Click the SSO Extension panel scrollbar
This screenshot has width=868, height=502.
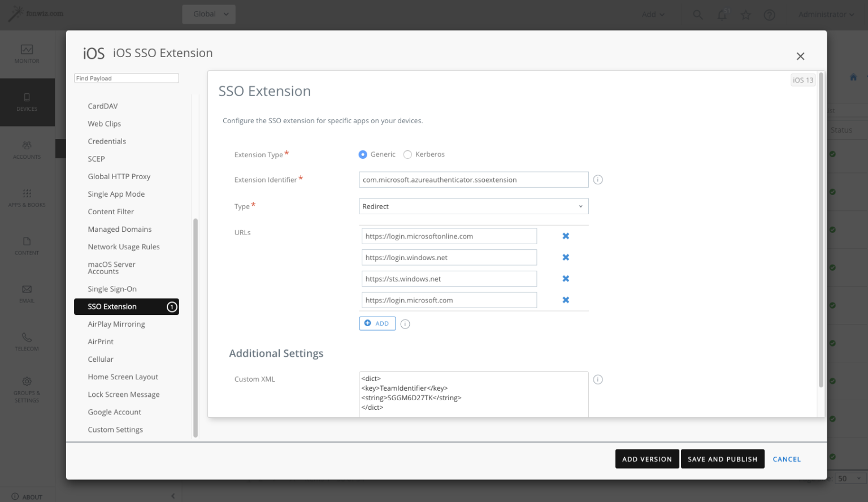tap(821, 230)
